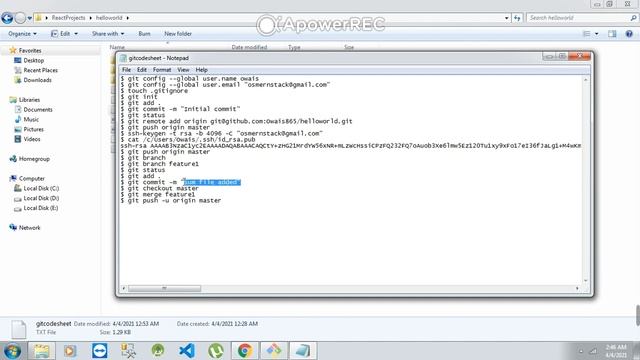Open uTorrent from the taskbar
The image size is (640, 360).
(216, 351)
